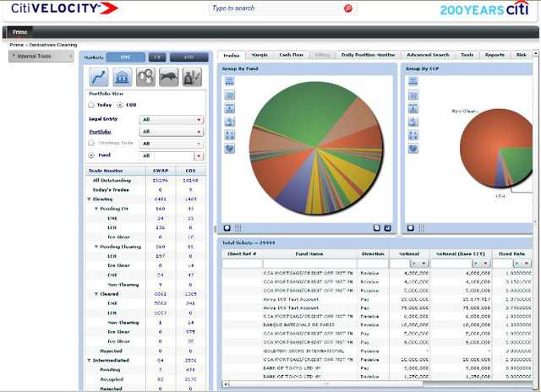
Task: Click download arrow icon in Group By Fund panel
Action: pyautogui.click(x=229, y=108)
